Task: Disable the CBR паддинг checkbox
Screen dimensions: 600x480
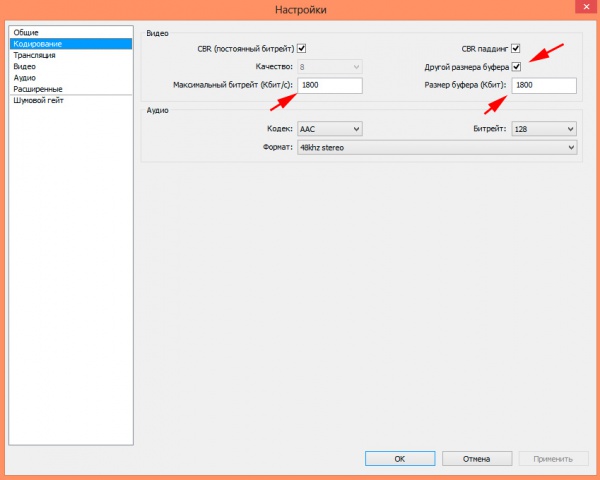Action: 516,48
